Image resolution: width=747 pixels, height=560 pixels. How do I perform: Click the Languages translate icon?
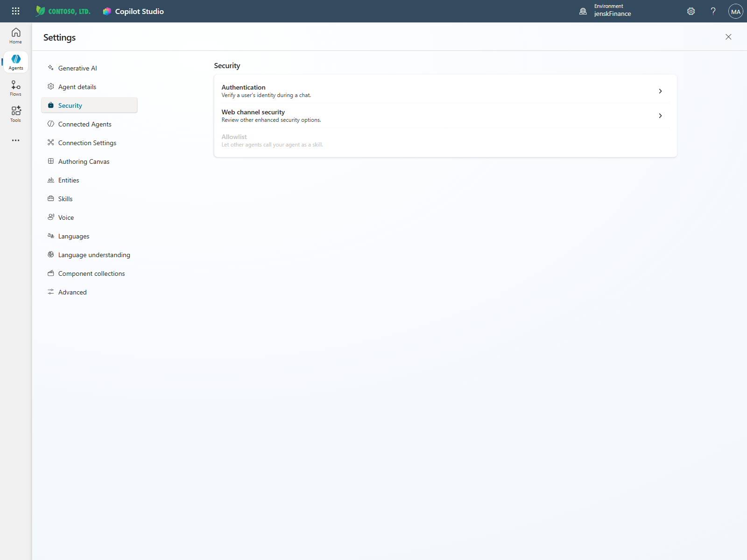click(51, 236)
